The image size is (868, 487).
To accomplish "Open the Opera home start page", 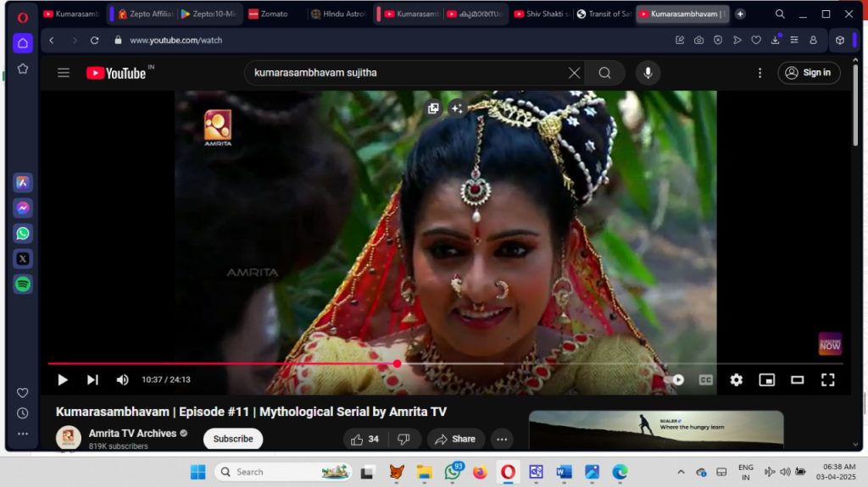I will (x=23, y=43).
